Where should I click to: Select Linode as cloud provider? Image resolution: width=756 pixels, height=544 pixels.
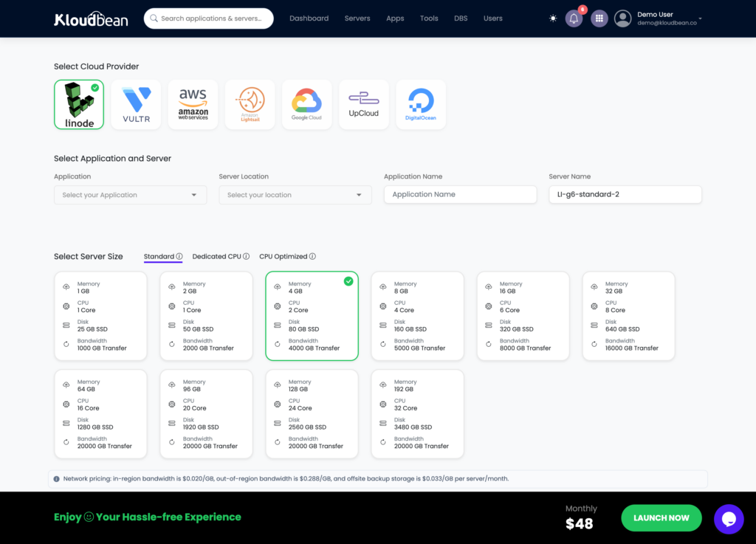(79, 105)
